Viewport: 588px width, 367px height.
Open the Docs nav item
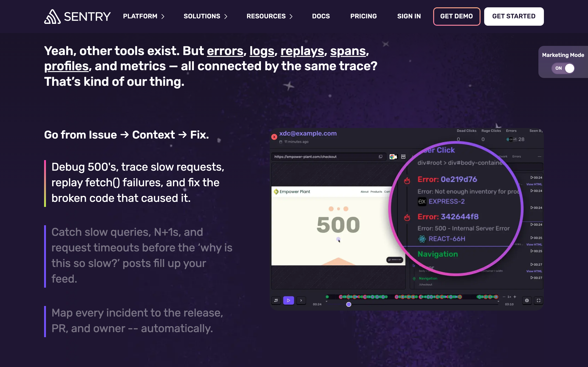[x=321, y=16]
